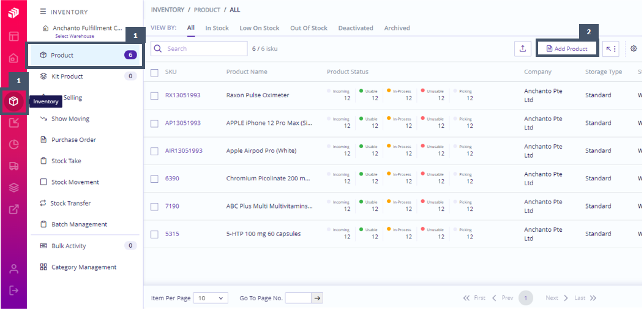Open SKU link 7190
Image resolution: width=644 pixels, height=310 pixels.
pos(172,206)
